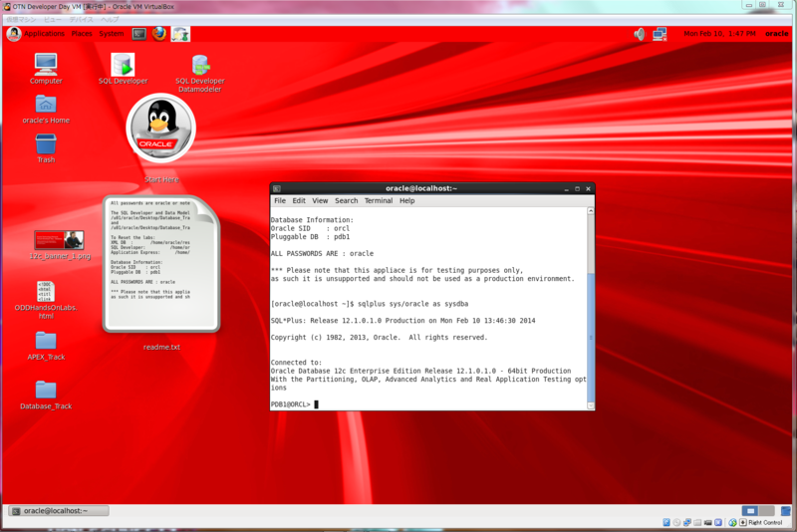Switch to the first workspace
This screenshot has width=797, height=532.
750,511
